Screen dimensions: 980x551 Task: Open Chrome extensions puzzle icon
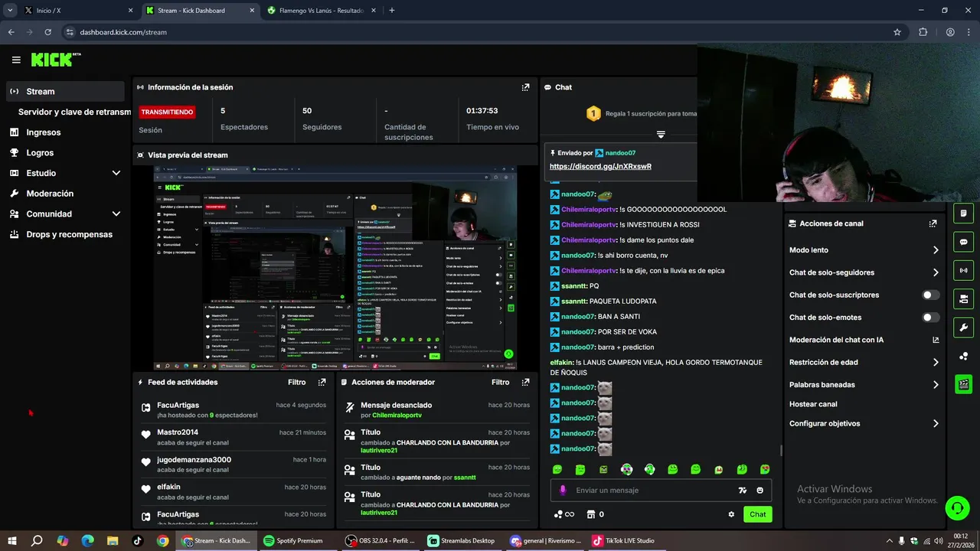[923, 32]
